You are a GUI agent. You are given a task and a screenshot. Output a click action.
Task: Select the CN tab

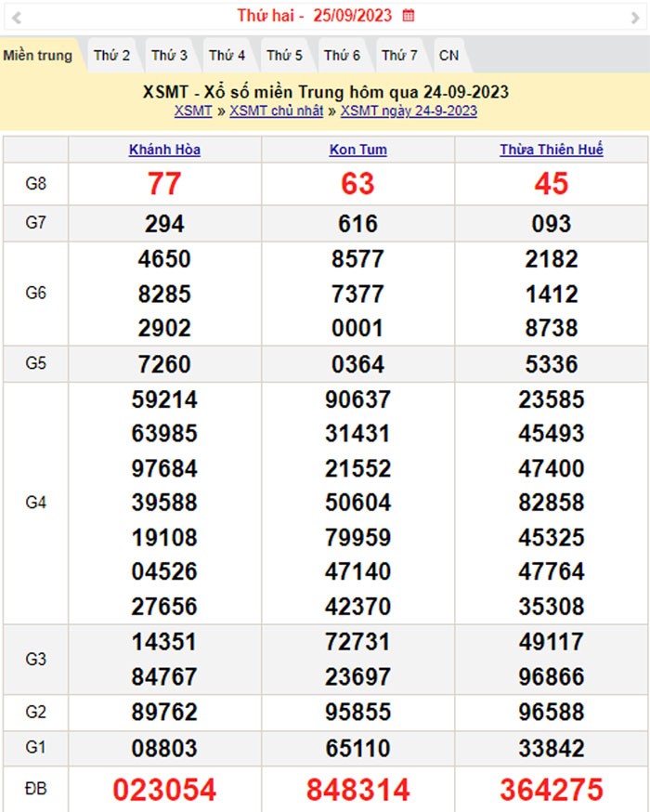click(x=448, y=56)
